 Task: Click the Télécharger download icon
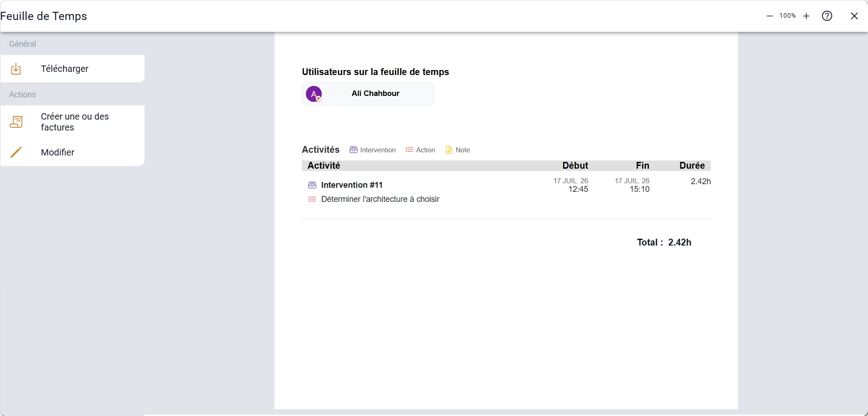click(x=16, y=69)
